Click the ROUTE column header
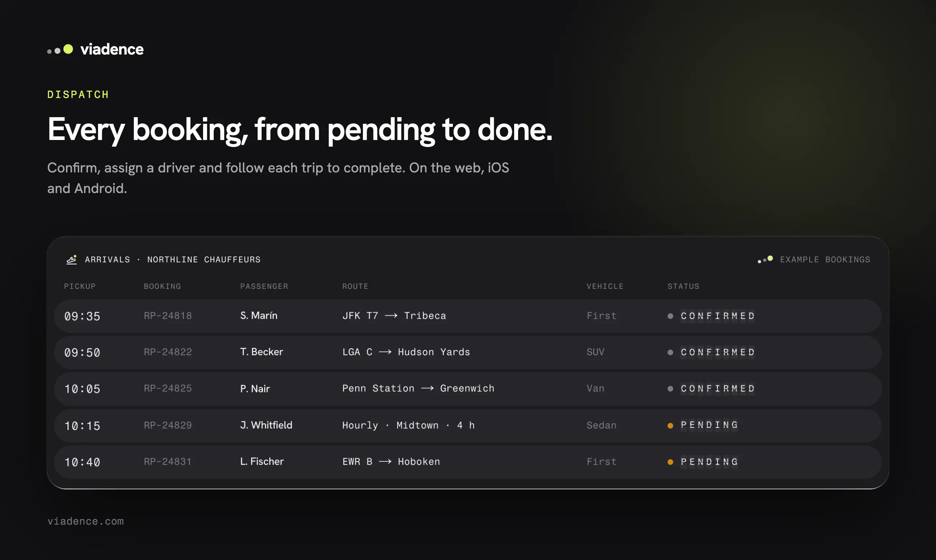 pyautogui.click(x=355, y=286)
